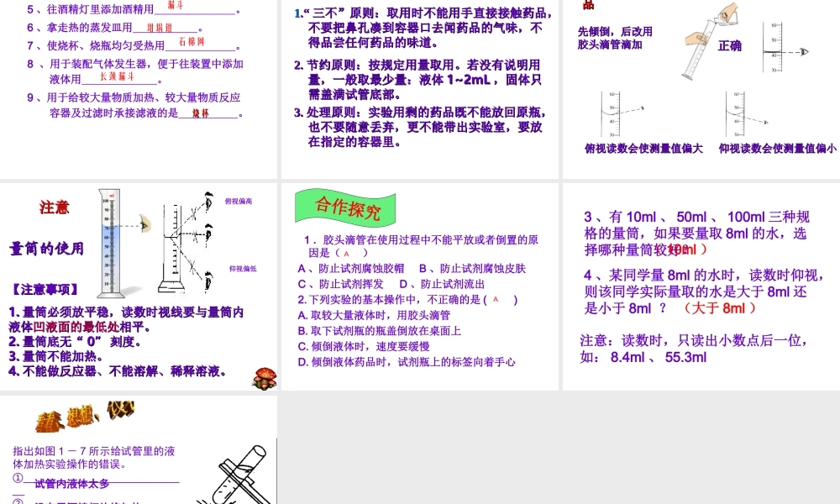840x504 pixels.
Task: Click option B、防止试剂腐蚀皮肤
Action: [472, 268]
